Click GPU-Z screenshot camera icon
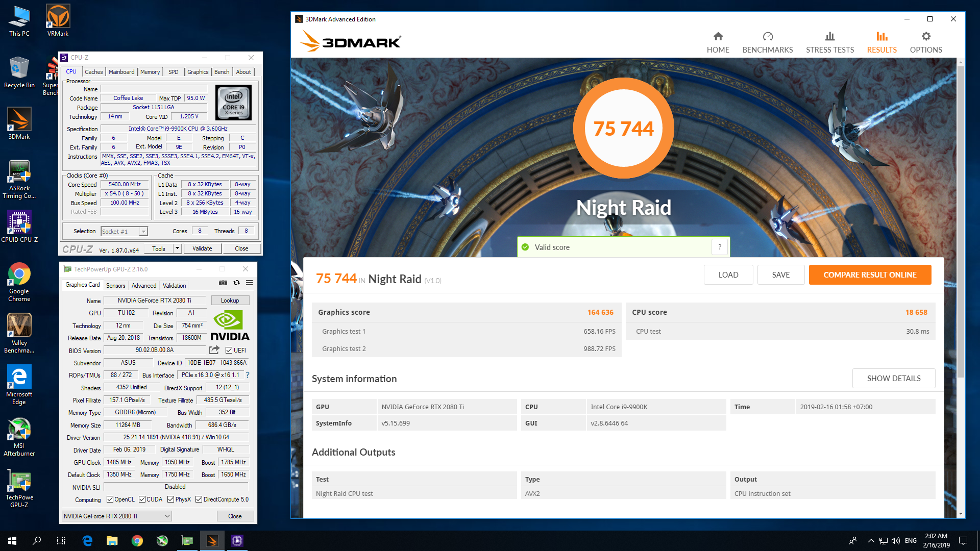 click(223, 283)
